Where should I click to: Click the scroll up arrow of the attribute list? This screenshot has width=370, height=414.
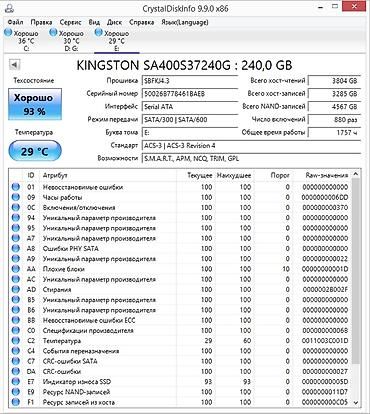[356, 174]
